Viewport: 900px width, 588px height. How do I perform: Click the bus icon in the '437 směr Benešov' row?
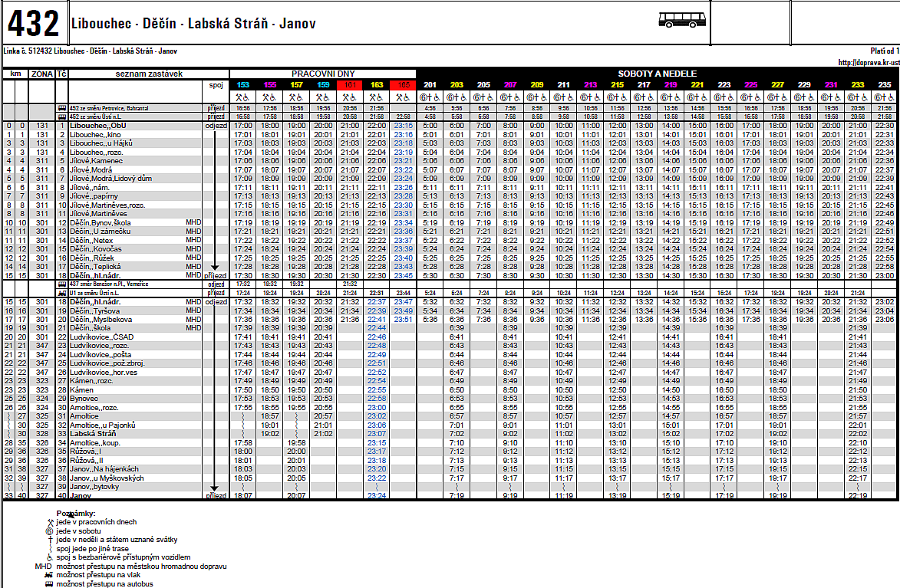(63, 284)
